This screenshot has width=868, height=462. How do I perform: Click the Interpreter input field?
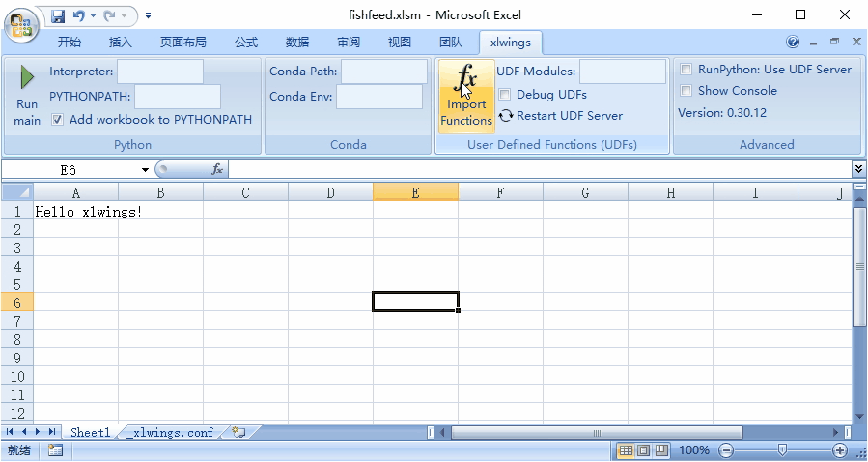pos(160,72)
